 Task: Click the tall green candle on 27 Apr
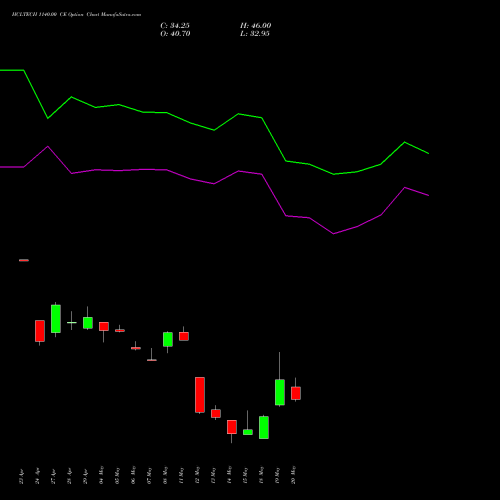pos(56,319)
